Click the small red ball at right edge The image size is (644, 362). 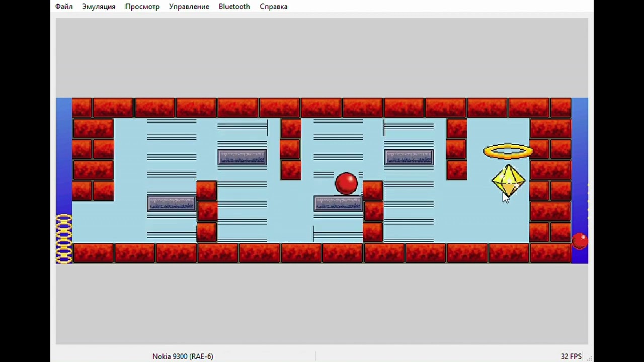(580, 241)
